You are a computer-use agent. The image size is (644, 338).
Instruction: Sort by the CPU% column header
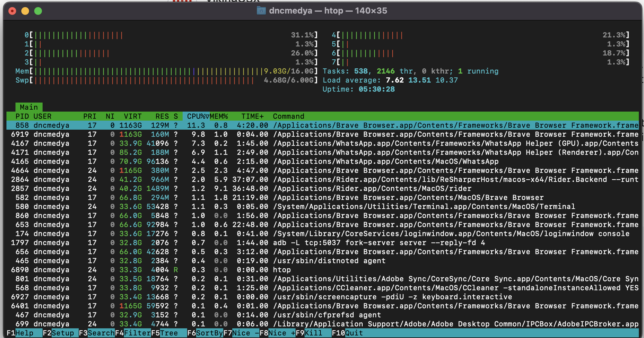point(196,116)
